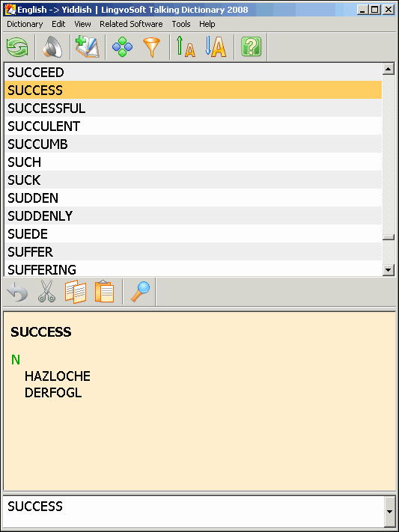Open the Dictionary menu
Image resolution: width=399 pixels, height=532 pixels.
(x=25, y=24)
